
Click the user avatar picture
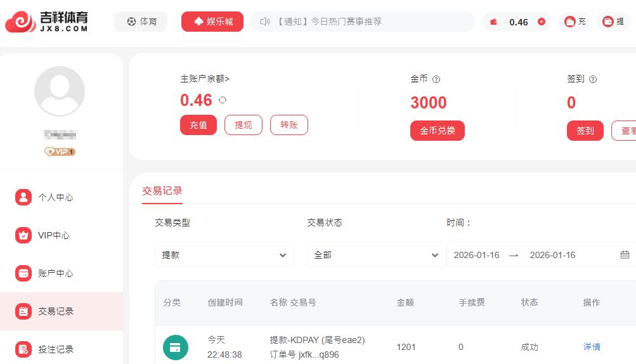point(60,91)
